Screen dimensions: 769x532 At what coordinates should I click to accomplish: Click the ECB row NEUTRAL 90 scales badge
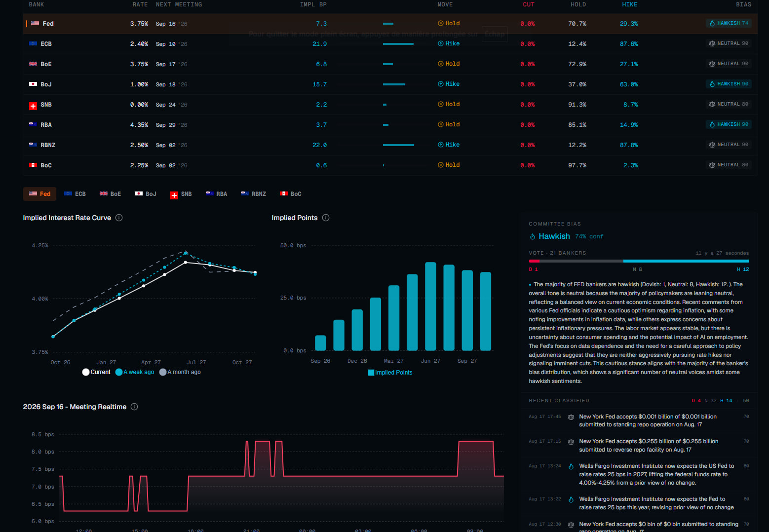coord(729,43)
